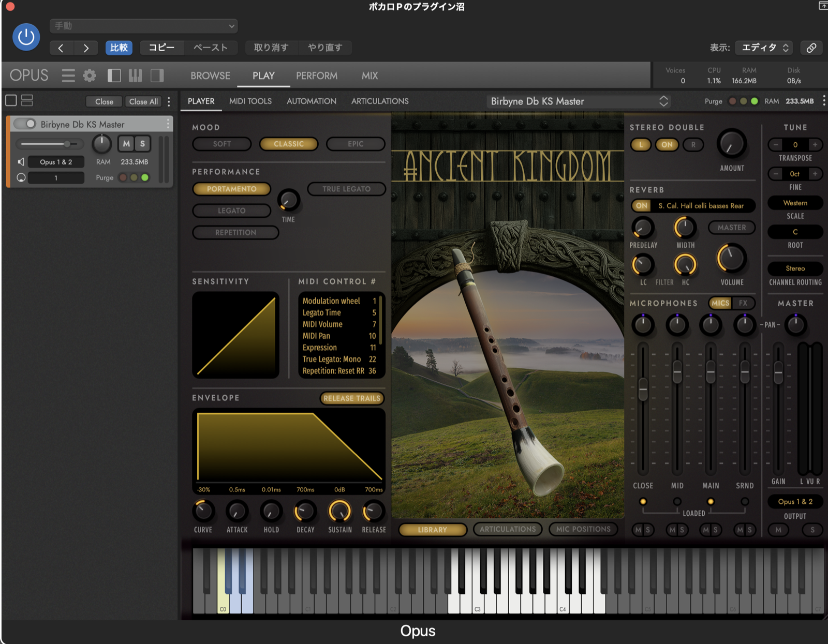
Task: Solo the Birbyne instrument slot
Action: (142, 144)
